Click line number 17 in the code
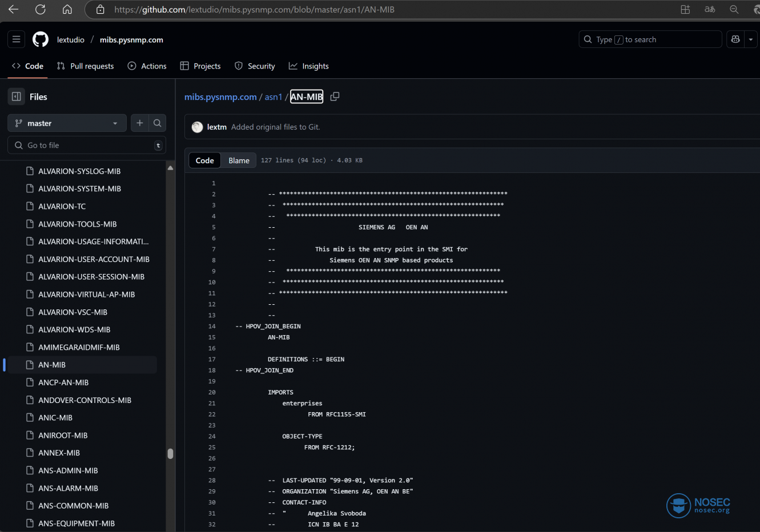This screenshot has width=760, height=532. click(x=212, y=359)
